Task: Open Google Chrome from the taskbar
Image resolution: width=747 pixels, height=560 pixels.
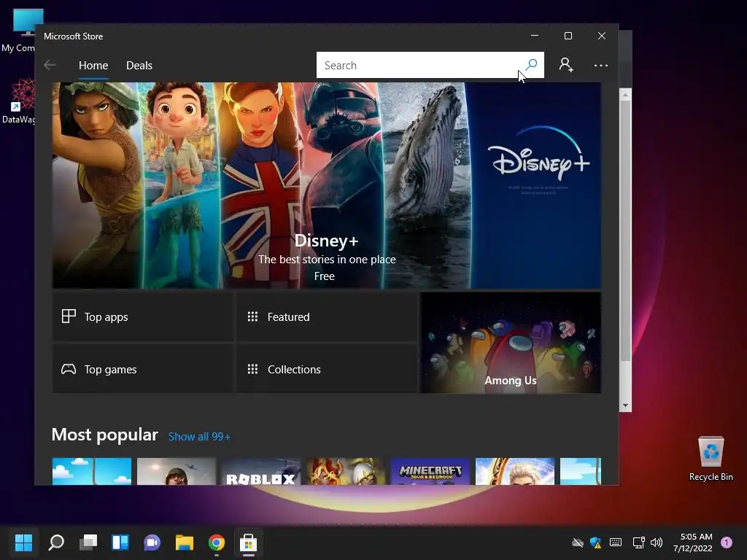Action: pyautogui.click(x=216, y=542)
